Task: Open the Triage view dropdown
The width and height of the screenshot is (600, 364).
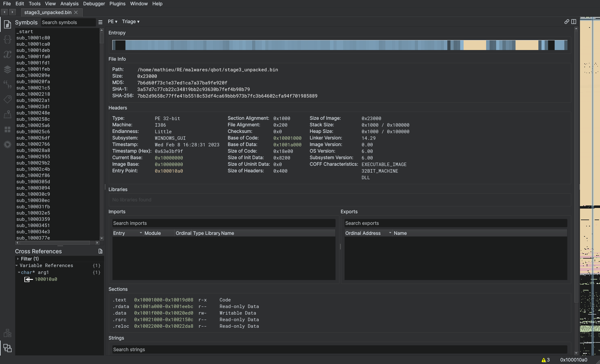Action: pos(131,22)
